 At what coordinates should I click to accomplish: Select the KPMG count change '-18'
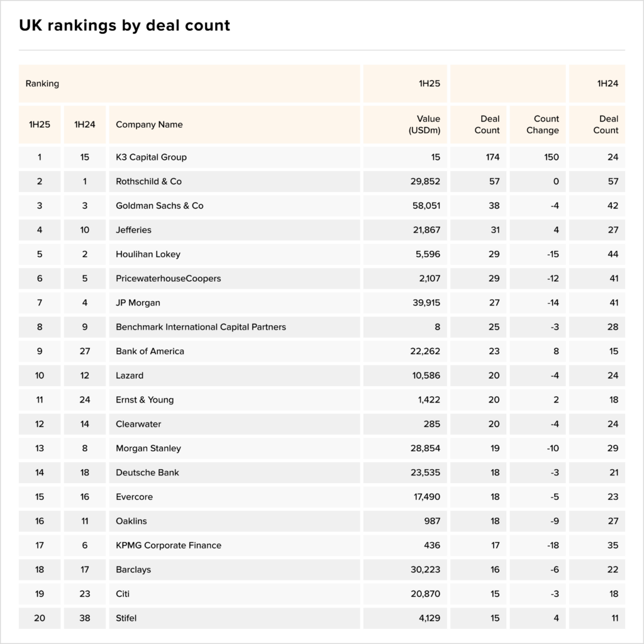(x=553, y=545)
